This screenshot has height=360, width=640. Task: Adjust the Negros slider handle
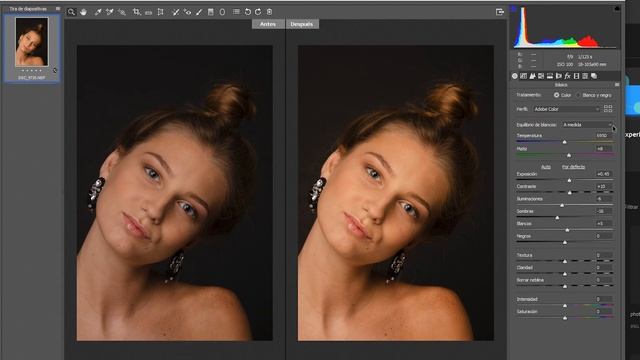pos(565,242)
